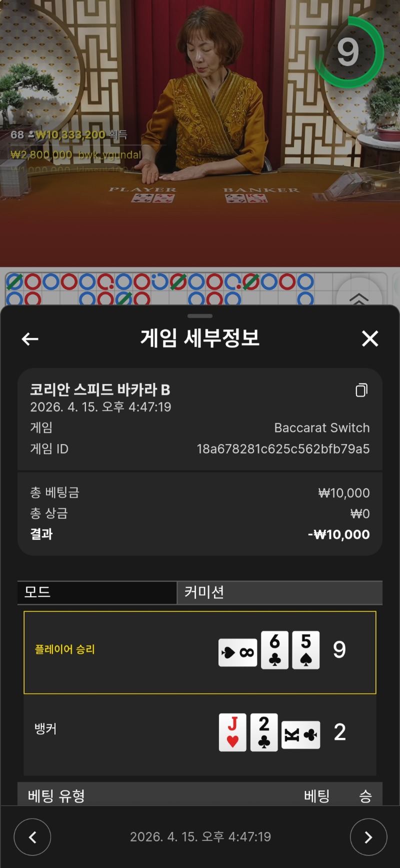
Task: Go back using the left arrow
Action: pyautogui.click(x=30, y=339)
